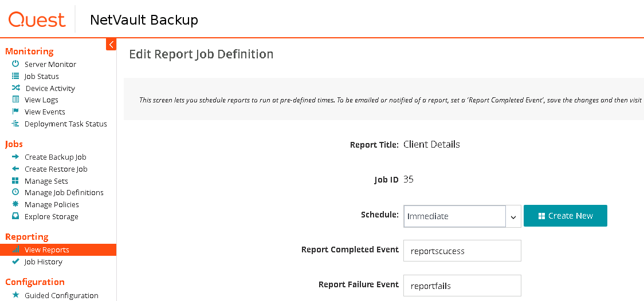Click the Create Backup Job arrow icon
Viewport: 644px width, 301px height.
pos(15,157)
